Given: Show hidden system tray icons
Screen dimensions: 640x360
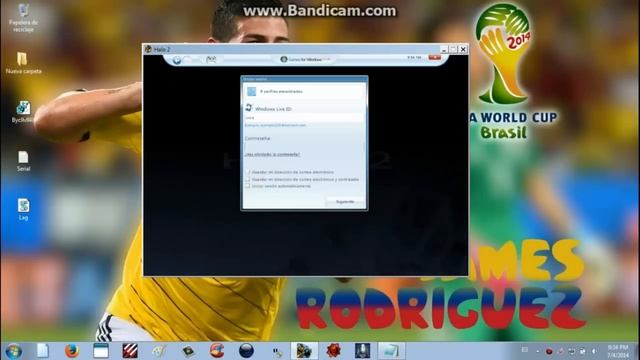Looking at the screenshot, I should click(538, 351).
